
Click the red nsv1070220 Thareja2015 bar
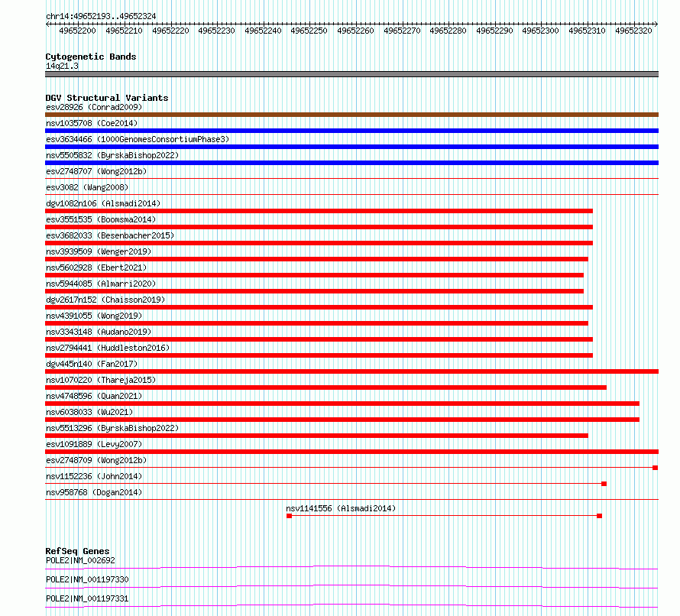325,387
